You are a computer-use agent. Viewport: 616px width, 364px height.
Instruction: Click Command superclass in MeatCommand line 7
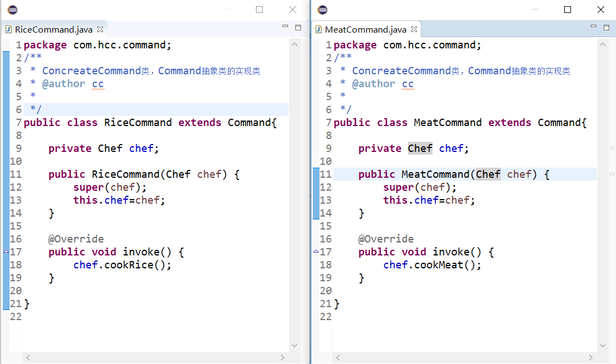(559, 123)
